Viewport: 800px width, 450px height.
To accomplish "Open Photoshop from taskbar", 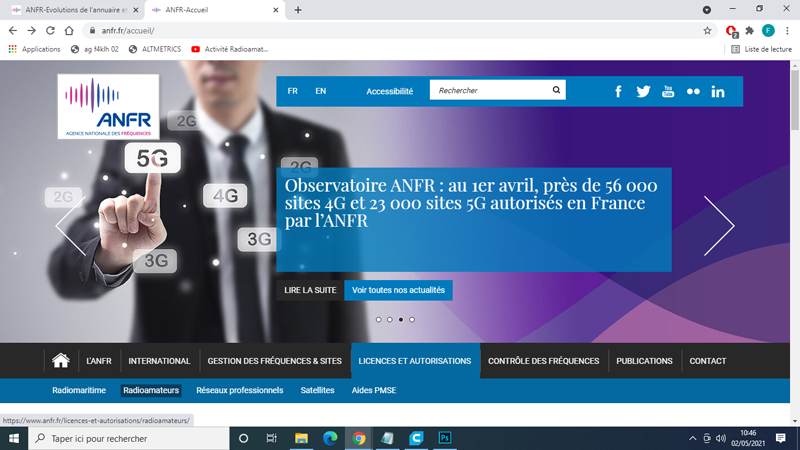I will pos(445,438).
